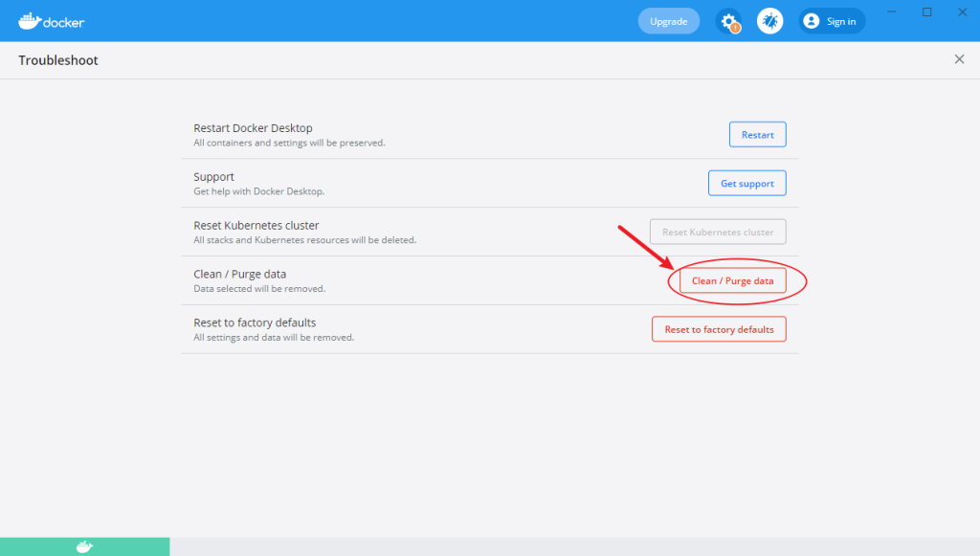Click the Reset to factory defaults button
The width and height of the screenshot is (980, 556).
tap(719, 329)
